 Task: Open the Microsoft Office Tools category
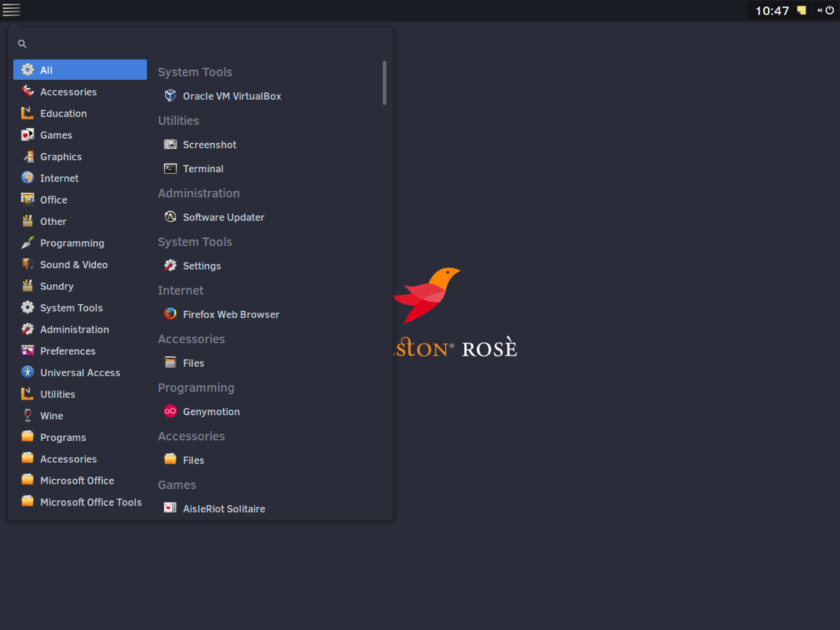80,503
